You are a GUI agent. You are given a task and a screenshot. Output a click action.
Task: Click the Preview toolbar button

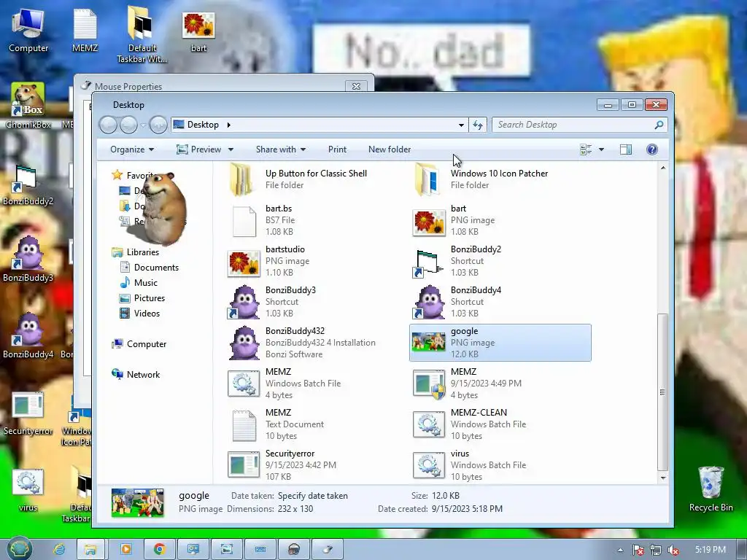(199, 149)
